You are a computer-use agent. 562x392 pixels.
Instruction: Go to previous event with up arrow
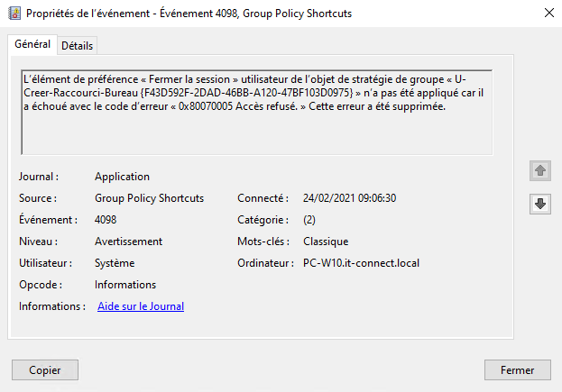[540, 170]
